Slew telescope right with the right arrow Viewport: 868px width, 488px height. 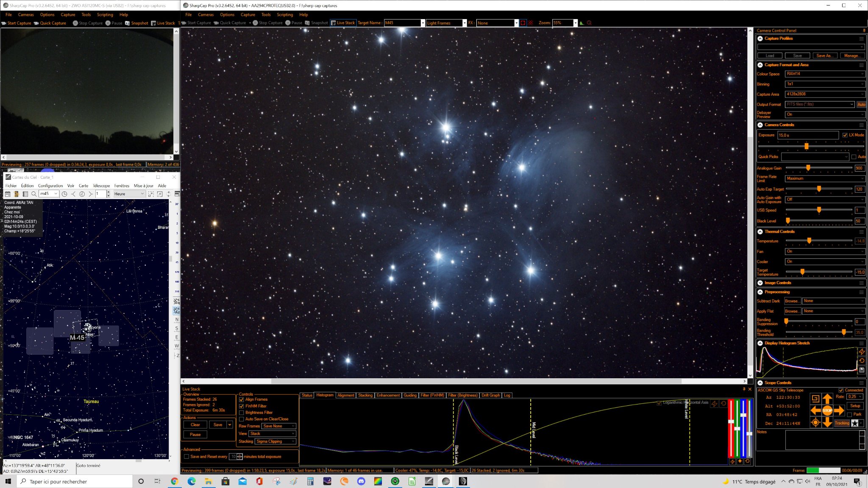coord(839,410)
